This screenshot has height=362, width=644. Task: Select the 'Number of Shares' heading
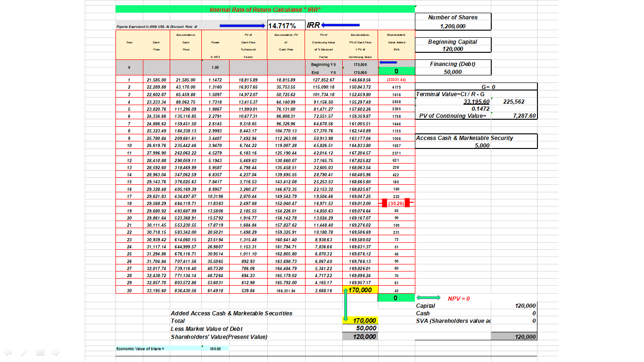coord(453,17)
